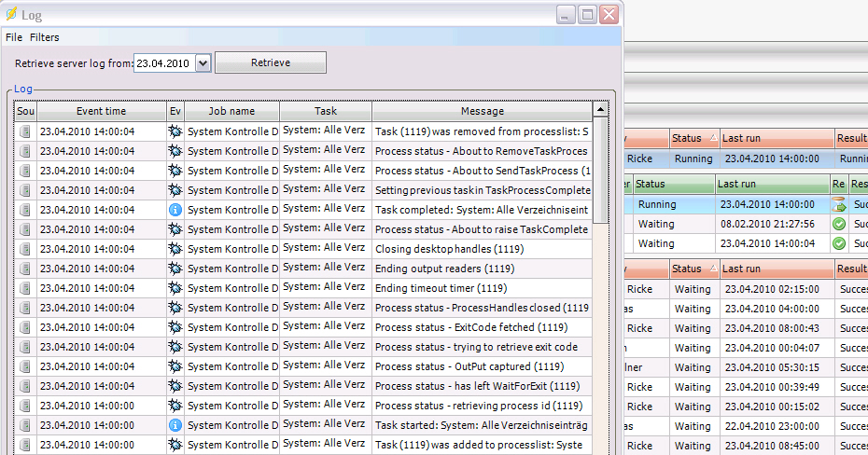Screen dimensions: 868x455
Task: Click the green check icon beside 23.04.2010 14:00:04
Action: coord(839,243)
